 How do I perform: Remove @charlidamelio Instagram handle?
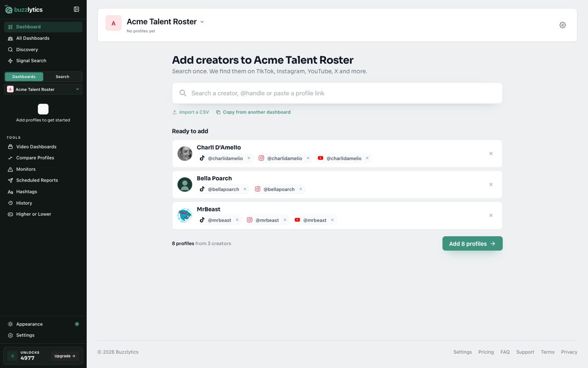(x=308, y=158)
